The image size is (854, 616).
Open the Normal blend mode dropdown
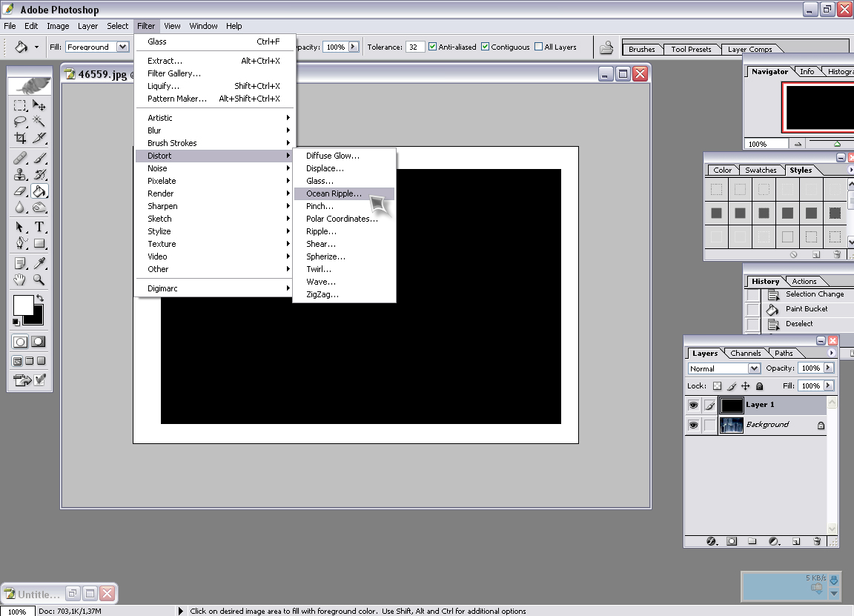click(754, 368)
